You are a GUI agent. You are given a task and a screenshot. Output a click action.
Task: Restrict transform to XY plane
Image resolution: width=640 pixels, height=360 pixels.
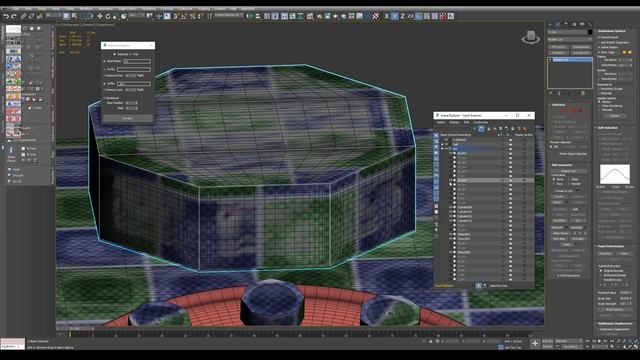tap(411, 16)
